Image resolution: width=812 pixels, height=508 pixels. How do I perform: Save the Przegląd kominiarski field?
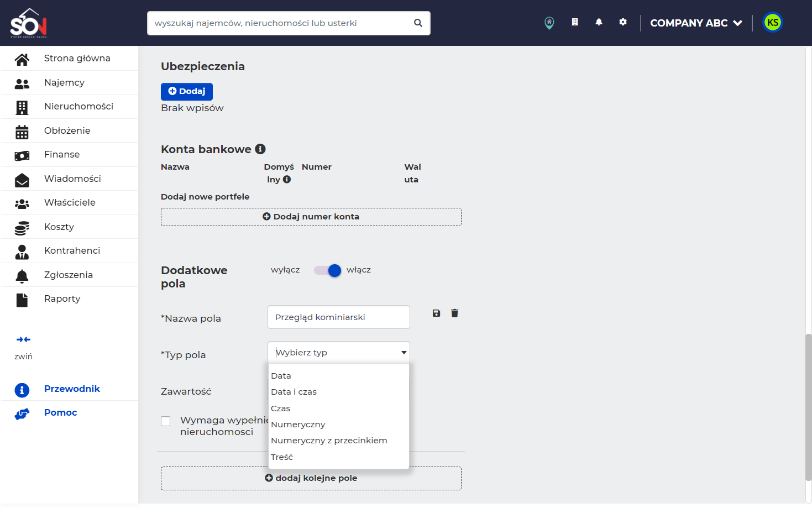pos(436,313)
